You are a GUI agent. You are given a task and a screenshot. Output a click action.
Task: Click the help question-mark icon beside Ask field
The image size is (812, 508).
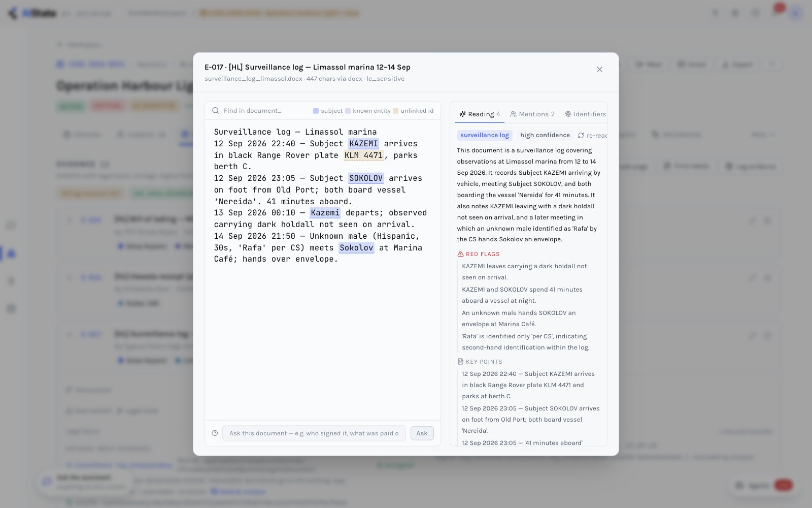[215, 433]
